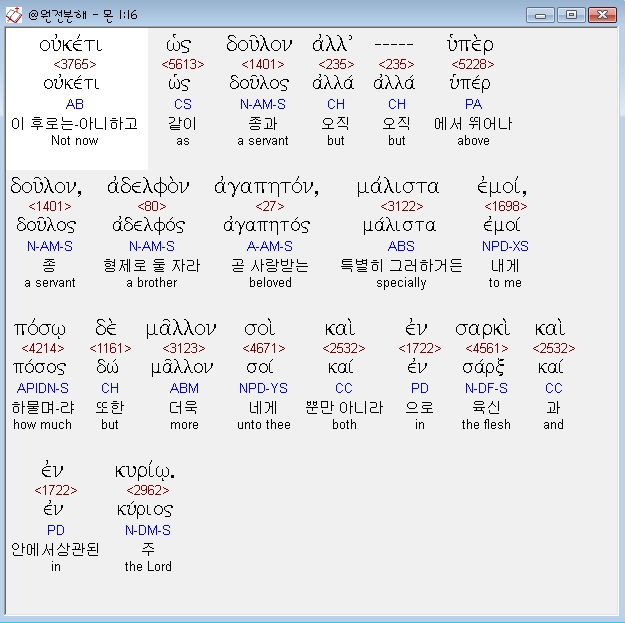The image size is (625, 623).
Task: Select the Korean gloss 이 후로는-아니하고
Action: pos(75,124)
